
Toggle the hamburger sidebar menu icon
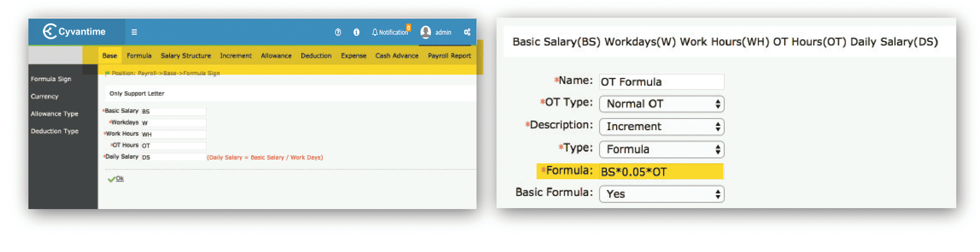click(134, 32)
